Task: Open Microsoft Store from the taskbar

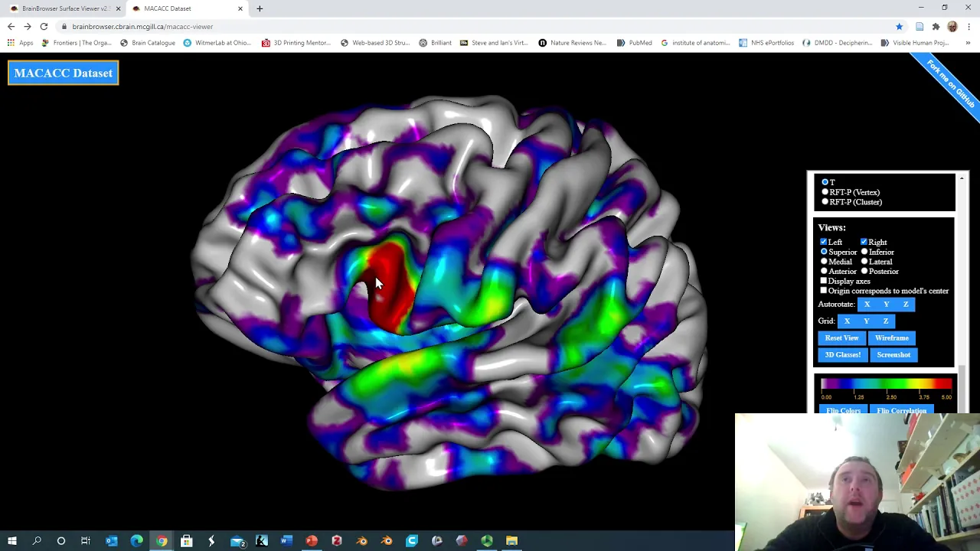Action: (x=187, y=541)
